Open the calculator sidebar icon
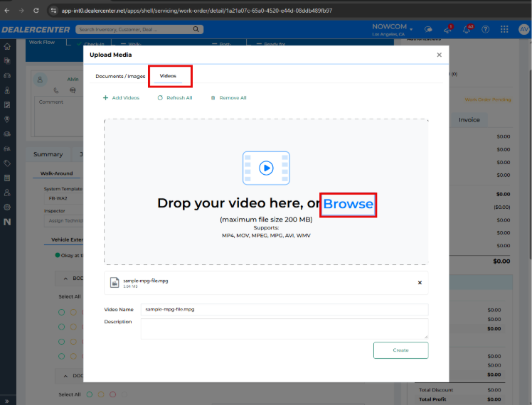The width and height of the screenshot is (532, 405). [x=7, y=178]
